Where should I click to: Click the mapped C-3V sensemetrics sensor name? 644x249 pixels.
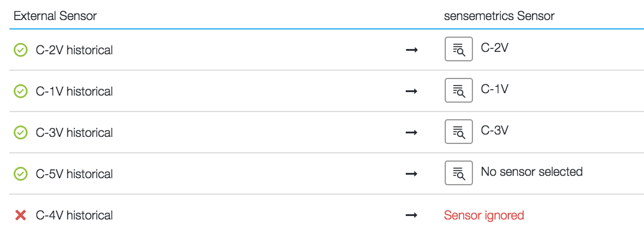[494, 130]
